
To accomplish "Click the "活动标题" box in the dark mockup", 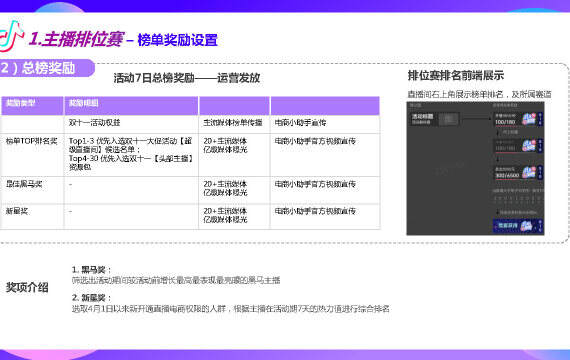I will point(435,119).
